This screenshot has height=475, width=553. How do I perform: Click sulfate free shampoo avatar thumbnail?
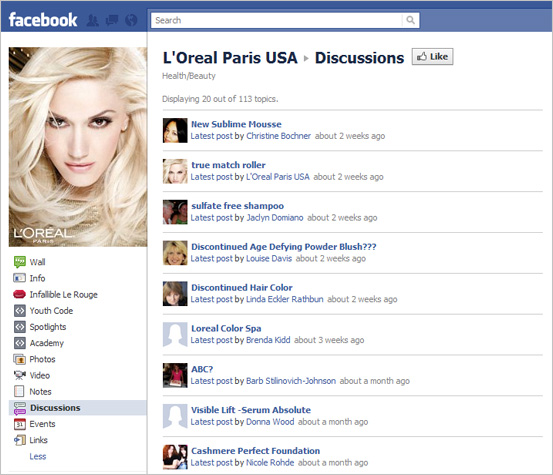pyautogui.click(x=175, y=212)
